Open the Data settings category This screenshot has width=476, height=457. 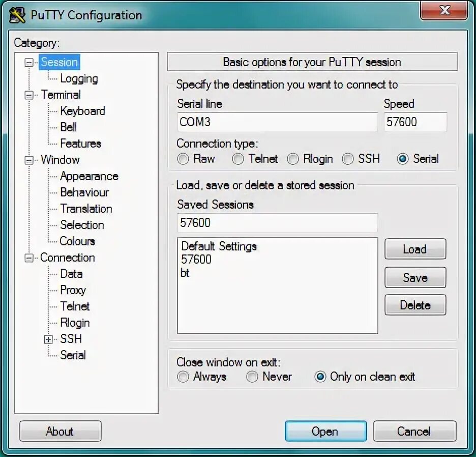(x=71, y=274)
